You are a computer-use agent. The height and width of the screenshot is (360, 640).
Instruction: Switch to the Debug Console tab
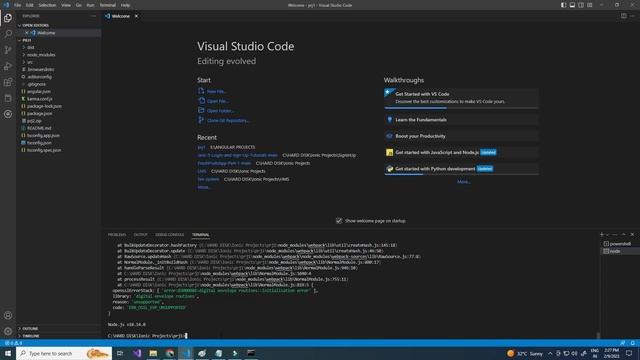pyautogui.click(x=169, y=235)
